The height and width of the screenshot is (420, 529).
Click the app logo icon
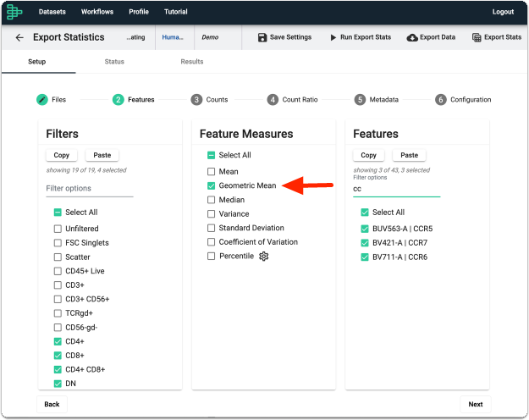point(14,12)
